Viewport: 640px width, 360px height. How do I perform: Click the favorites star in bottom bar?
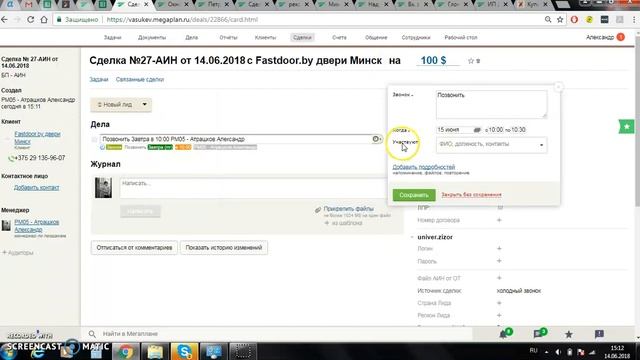569,334
